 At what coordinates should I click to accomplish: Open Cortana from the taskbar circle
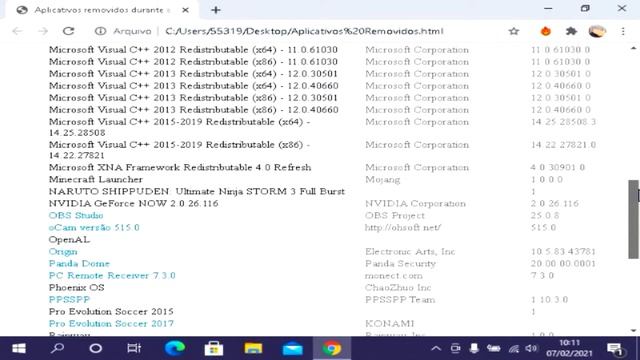click(96, 349)
